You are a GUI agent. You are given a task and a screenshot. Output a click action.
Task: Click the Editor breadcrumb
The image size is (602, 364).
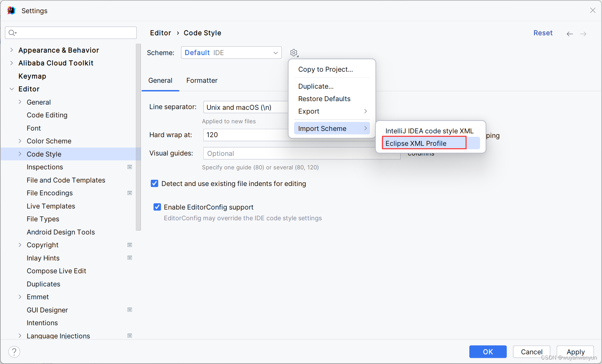coord(160,33)
